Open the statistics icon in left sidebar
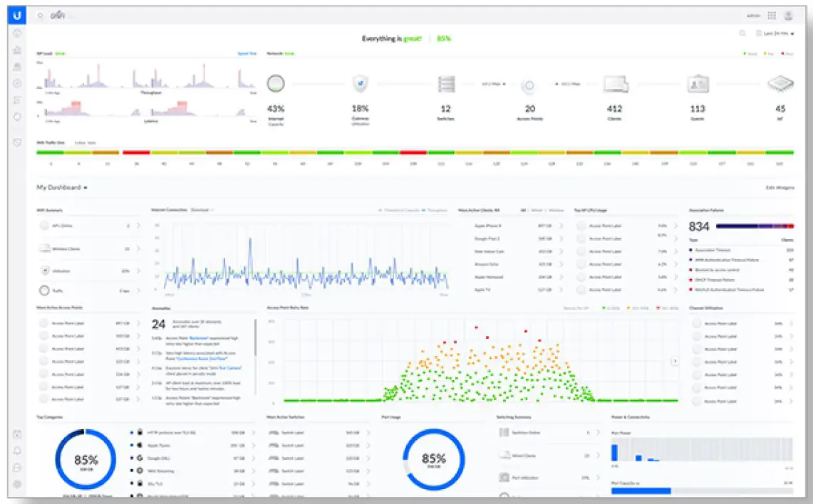Screen dimensions: 813x504 pos(17,51)
